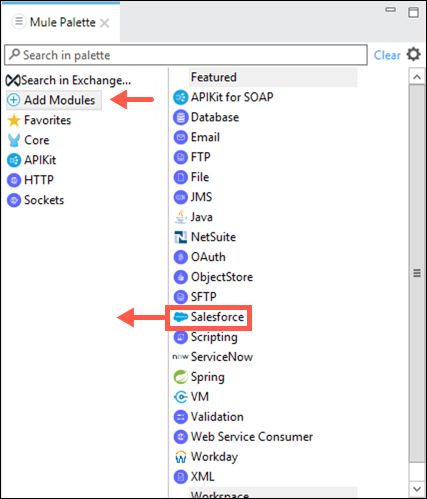427x499 pixels.
Task: Select the Database module icon
Action: point(181,118)
